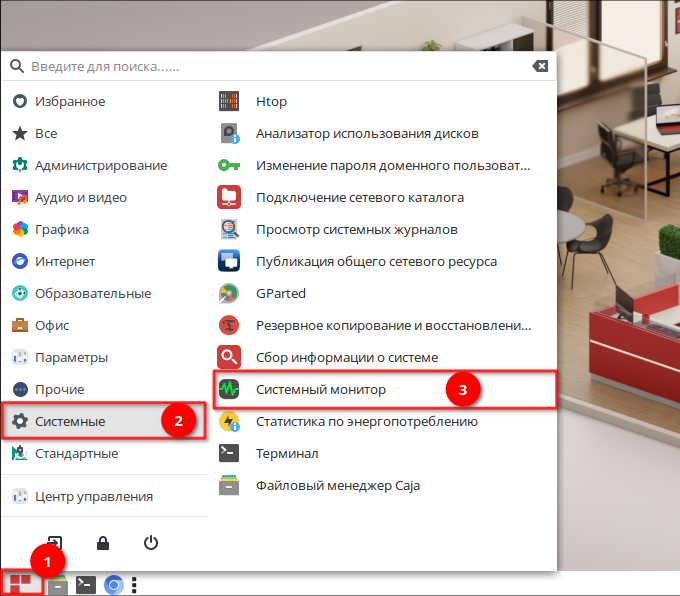Open the Интернет category
This screenshot has height=596, width=680.
tap(64, 261)
